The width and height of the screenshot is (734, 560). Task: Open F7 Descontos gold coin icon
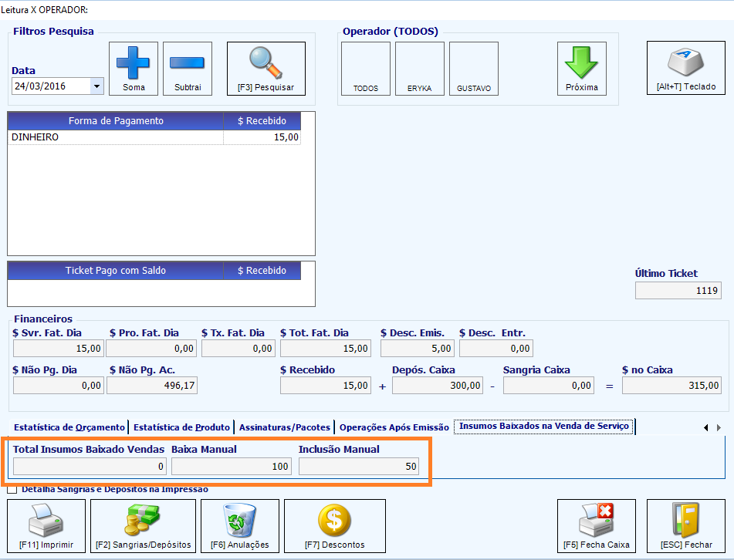[335, 526]
